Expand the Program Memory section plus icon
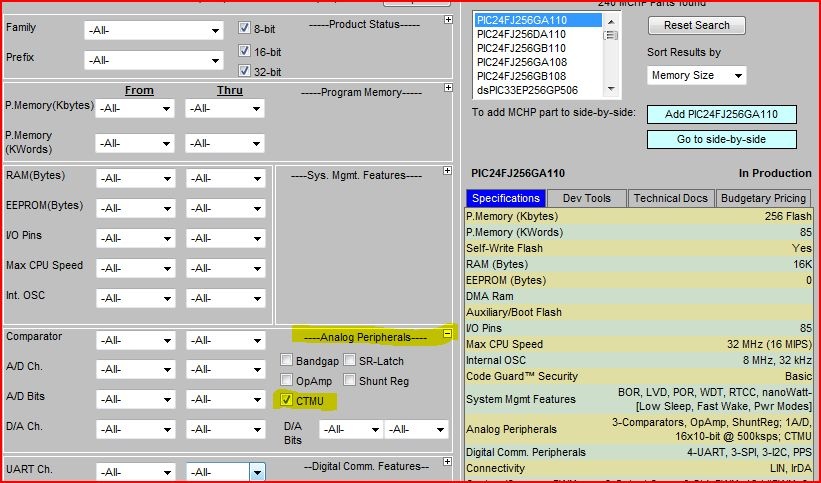Screen dimensions: 821x483 pyautogui.click(x=448, y=87)
